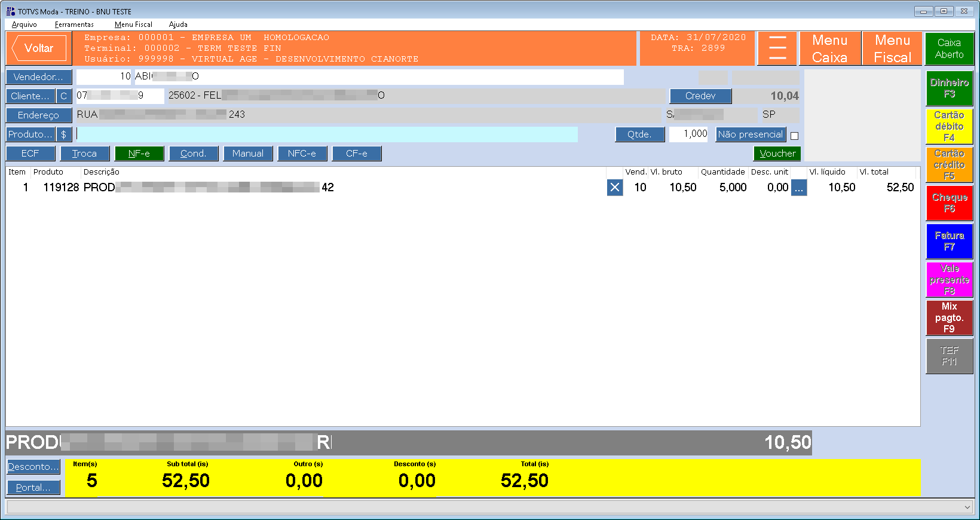The image size is (980, 520).
Task: Choose Fatura F7 payment
Action: [950, 241]
